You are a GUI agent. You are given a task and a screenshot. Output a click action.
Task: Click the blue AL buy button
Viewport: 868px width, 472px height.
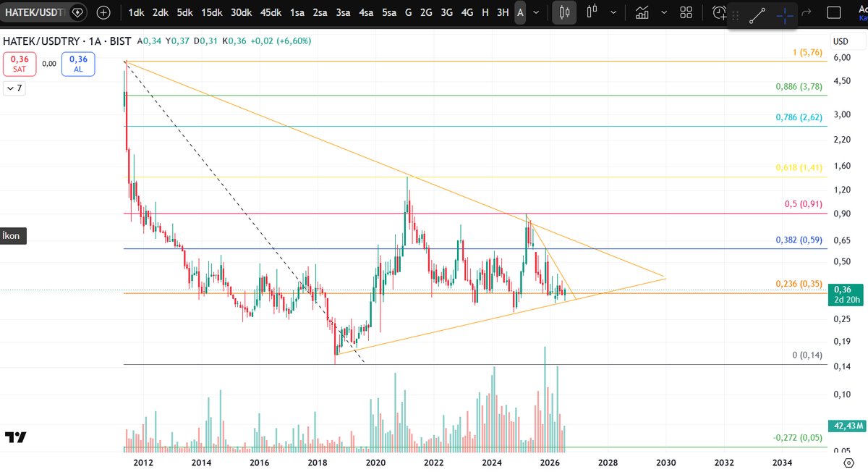[x=78, y=64]
